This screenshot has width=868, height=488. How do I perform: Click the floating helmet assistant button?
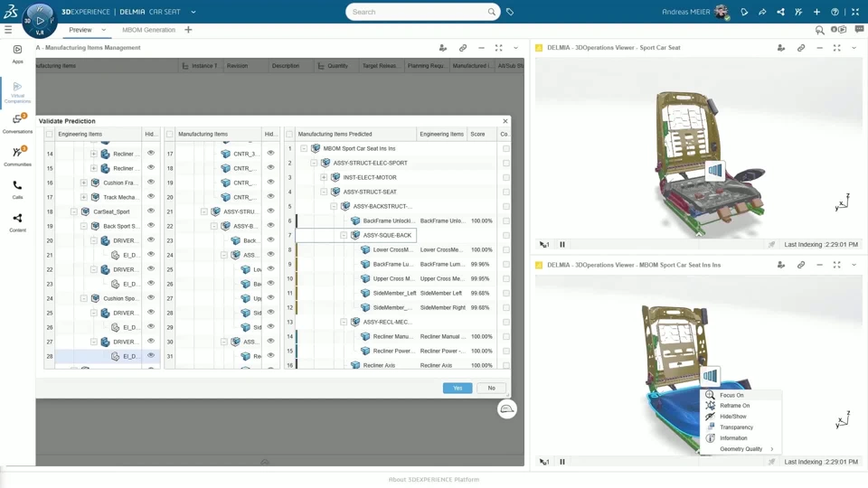pos(506,409)
